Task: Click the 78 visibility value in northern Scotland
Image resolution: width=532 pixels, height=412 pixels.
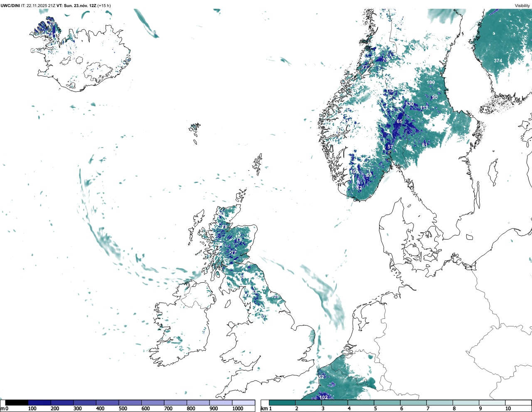Action: coord(224,227)
